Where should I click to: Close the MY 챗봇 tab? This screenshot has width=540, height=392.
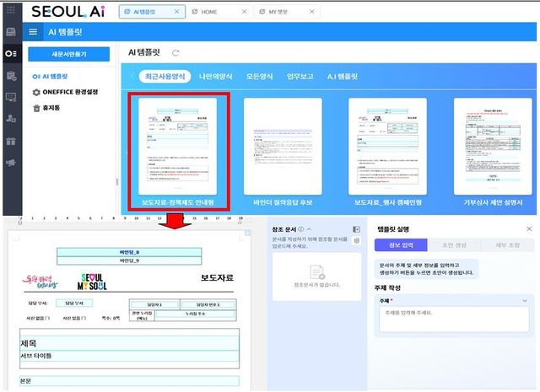311,12
